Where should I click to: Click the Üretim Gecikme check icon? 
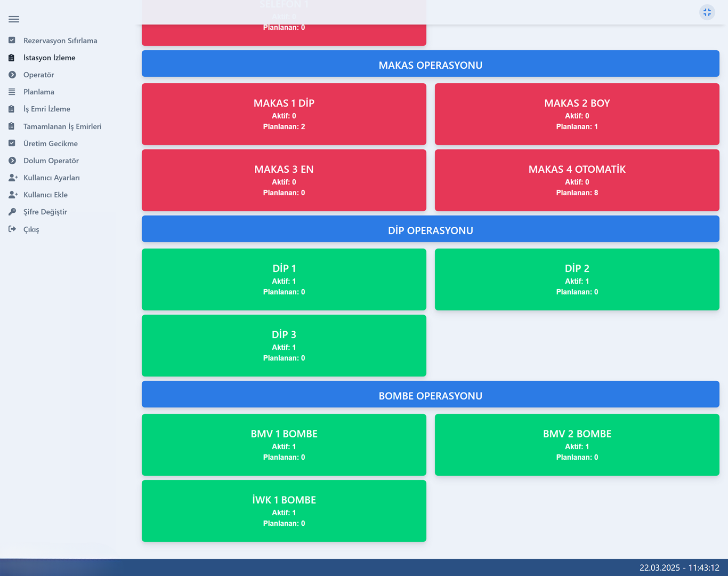click(x=12, y=143)
